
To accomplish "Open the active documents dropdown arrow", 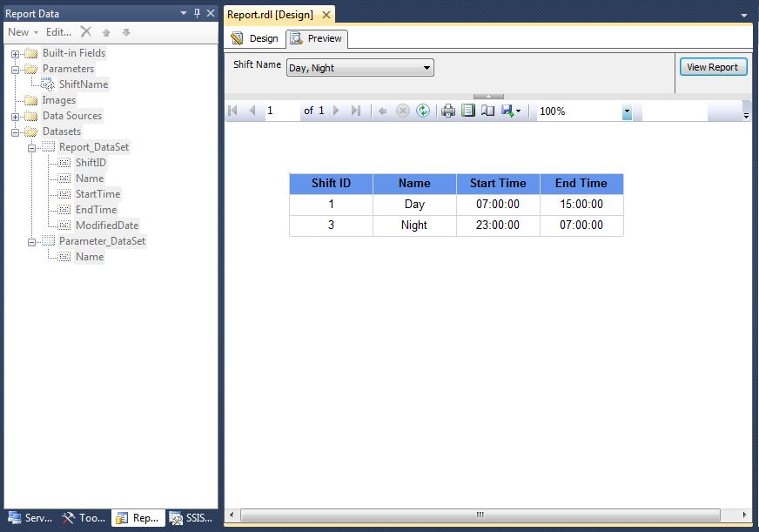I will pos(744,16).
